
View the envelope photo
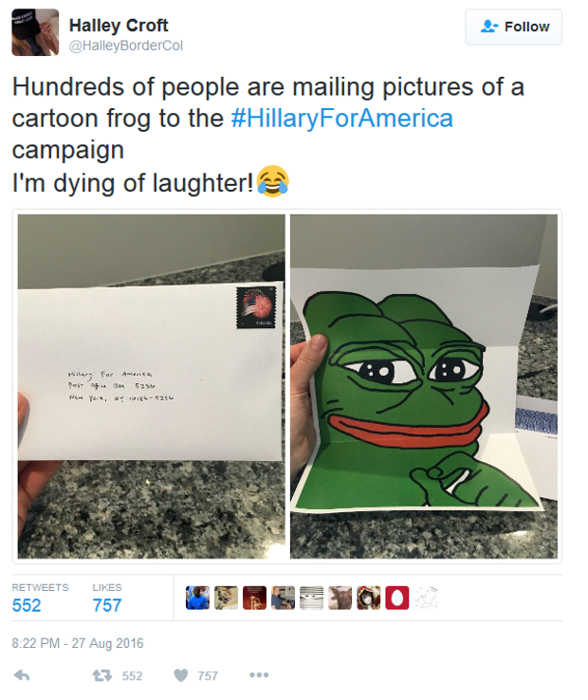pos(152,387)
